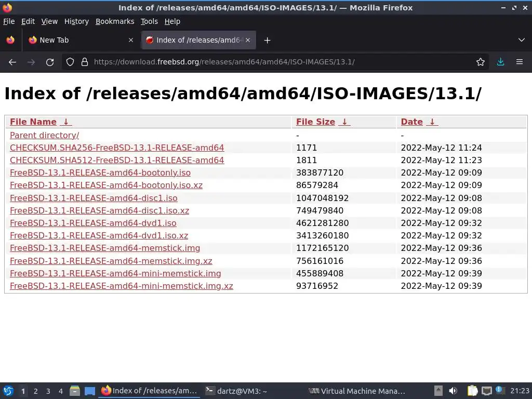Open the taskbar start menu icon

8,391
